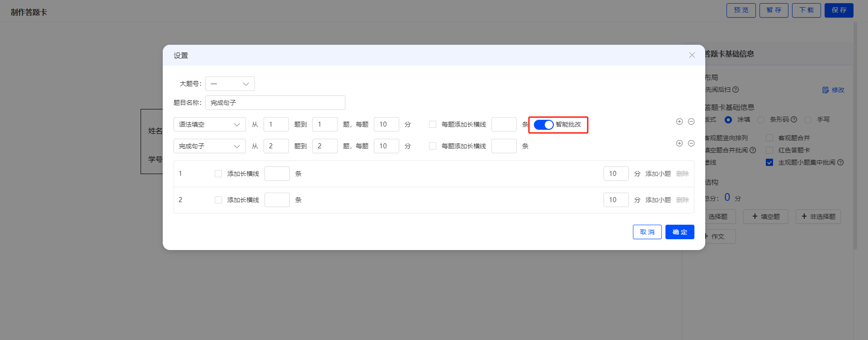Image resolution: width=868 pixels, height=340 pixels.
Task: Select the 手写 radio option
Action: point(808,120)
